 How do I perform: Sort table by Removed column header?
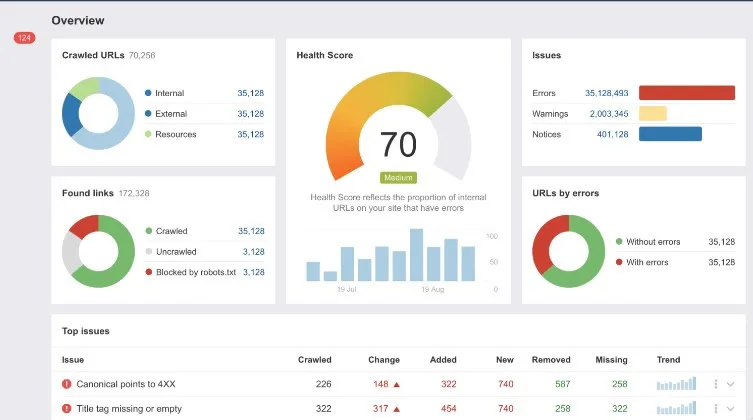click(x=551, y=360)
